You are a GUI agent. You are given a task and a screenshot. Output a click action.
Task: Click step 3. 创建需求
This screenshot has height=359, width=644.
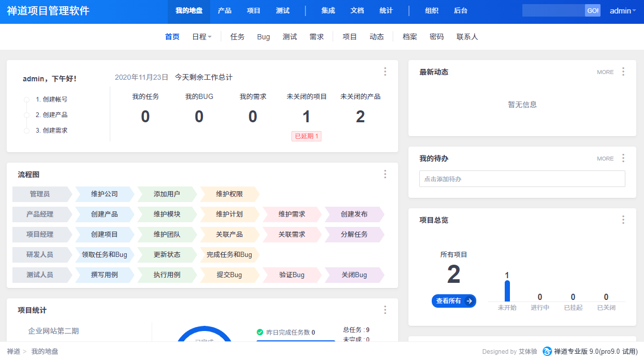52,131
